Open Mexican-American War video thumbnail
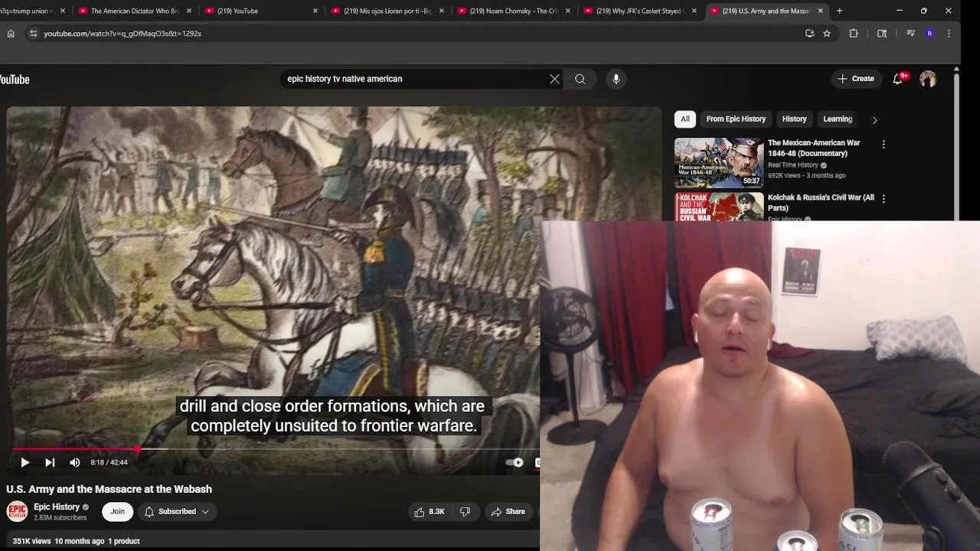 (x=719, y=163)
